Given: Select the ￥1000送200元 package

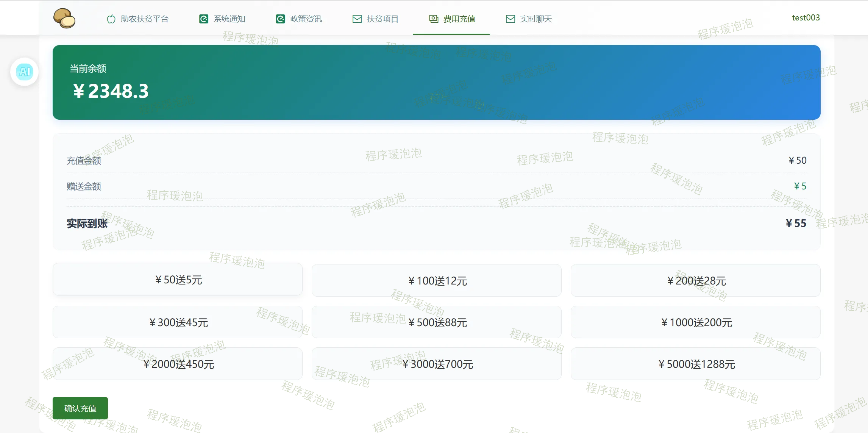Looking at the screenshot, I should pyautogui.click(x=695, y=322).
